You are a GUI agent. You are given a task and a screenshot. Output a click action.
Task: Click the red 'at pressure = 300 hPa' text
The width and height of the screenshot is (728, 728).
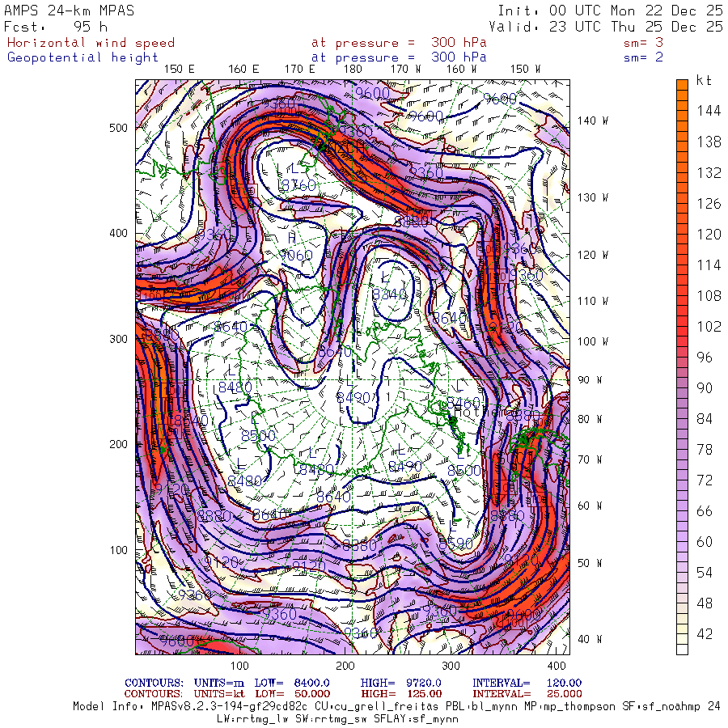point(399,43)
